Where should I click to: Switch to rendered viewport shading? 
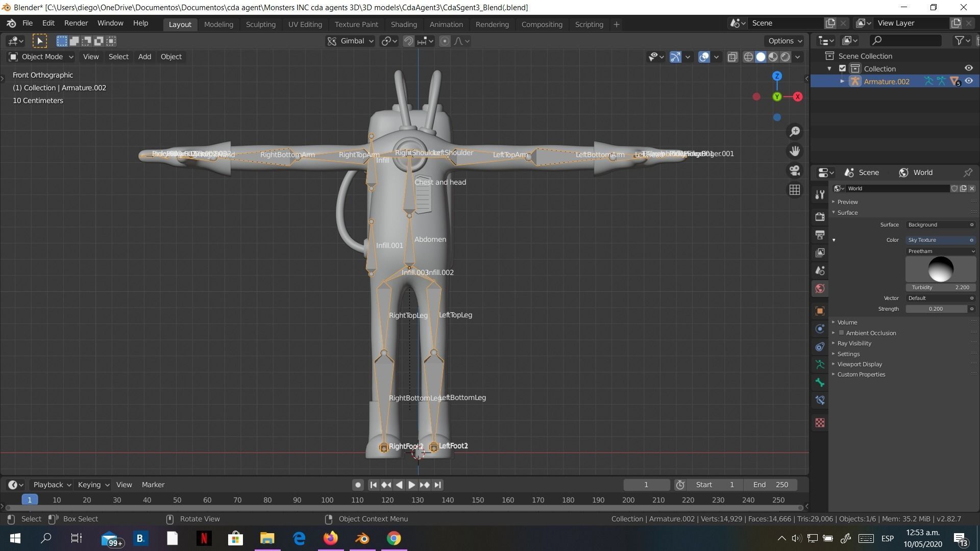click(786, 57)
